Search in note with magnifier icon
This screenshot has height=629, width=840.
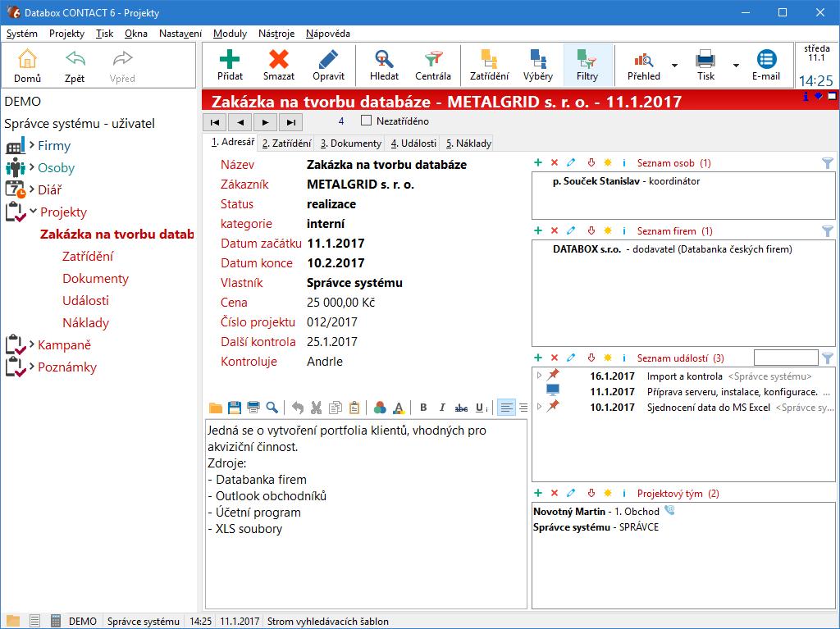coord(272,408)
